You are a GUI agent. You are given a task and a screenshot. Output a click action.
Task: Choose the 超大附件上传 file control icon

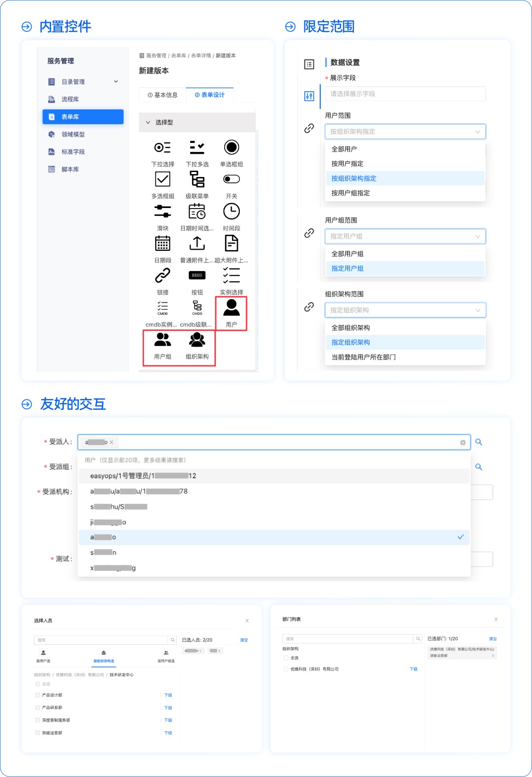232,243
